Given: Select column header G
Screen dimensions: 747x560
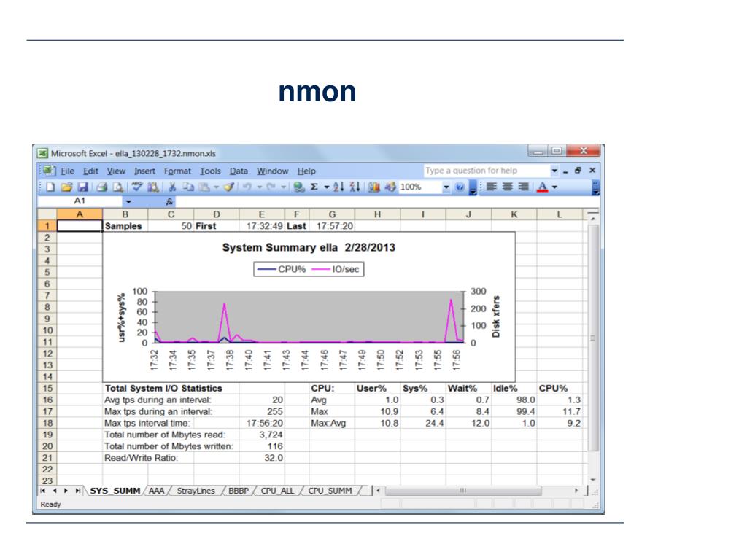Looking at the screenshot, I should (x=332, y=214).
